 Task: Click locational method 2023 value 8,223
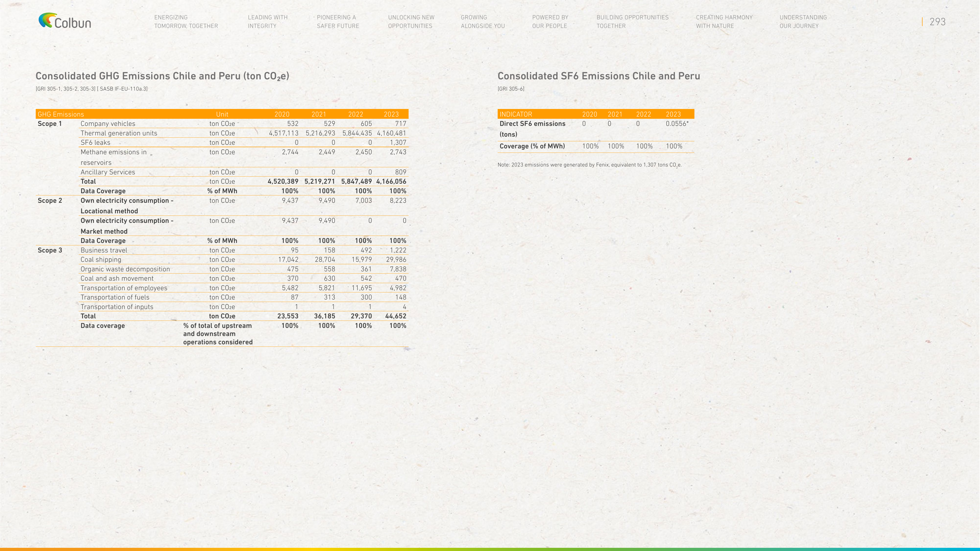click(398, 200)
